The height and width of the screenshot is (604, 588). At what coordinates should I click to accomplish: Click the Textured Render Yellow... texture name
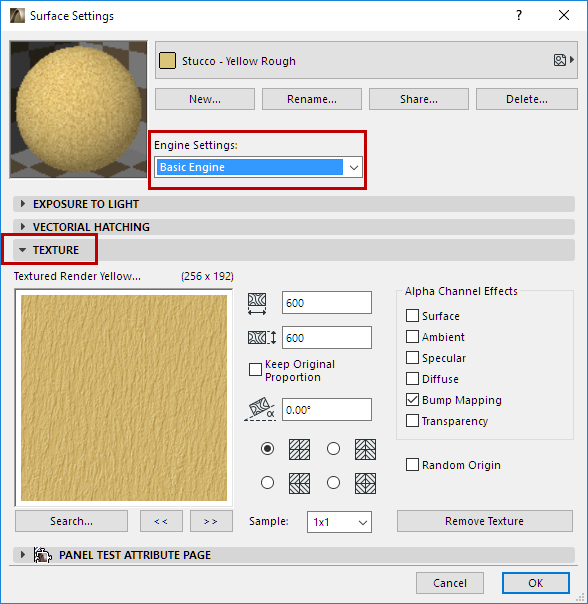pyautogui.click(x=77, y=276)
